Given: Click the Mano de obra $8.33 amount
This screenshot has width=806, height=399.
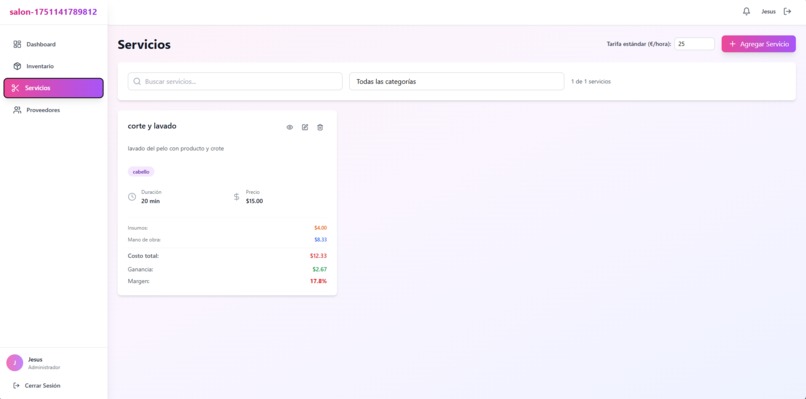Looking at the screenshot, I should (x=321, y=240).
